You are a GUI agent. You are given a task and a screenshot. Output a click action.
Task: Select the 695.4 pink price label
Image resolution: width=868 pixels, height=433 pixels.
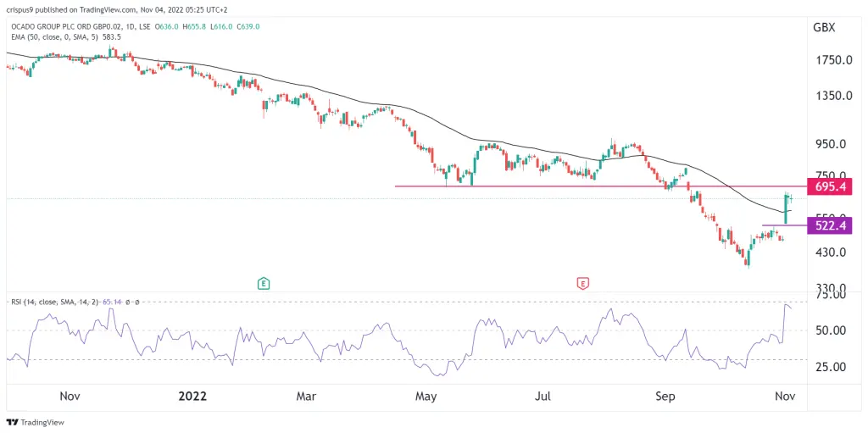pyautogui.click(x=830, y=186)
